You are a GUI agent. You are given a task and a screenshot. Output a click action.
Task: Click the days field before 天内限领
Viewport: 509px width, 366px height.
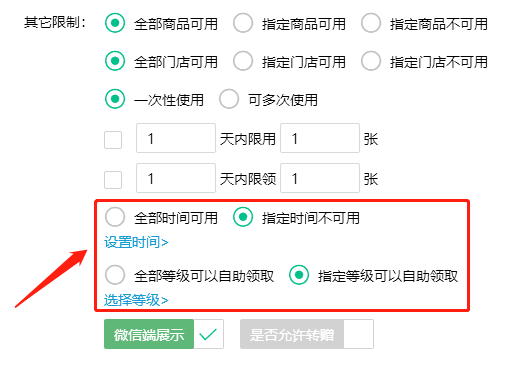(x=176, y=178)
